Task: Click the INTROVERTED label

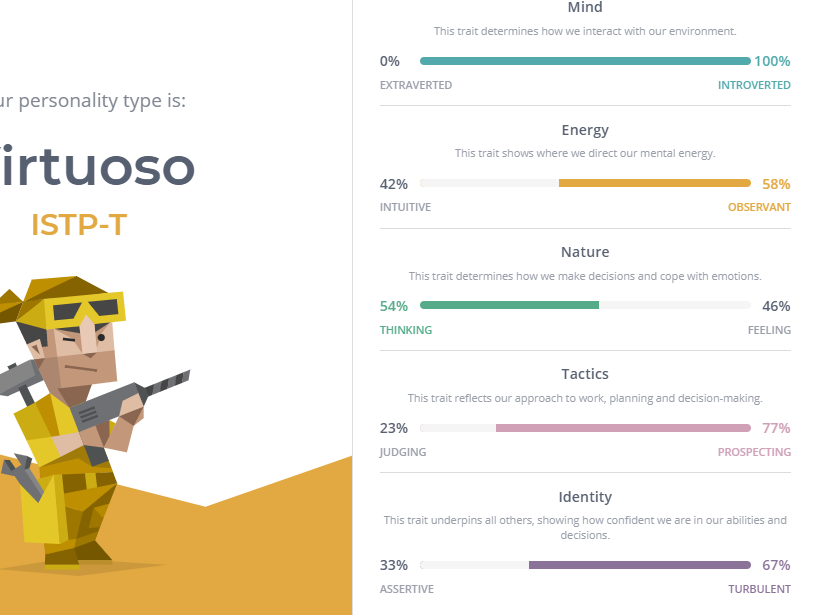Action: (754, 85)
